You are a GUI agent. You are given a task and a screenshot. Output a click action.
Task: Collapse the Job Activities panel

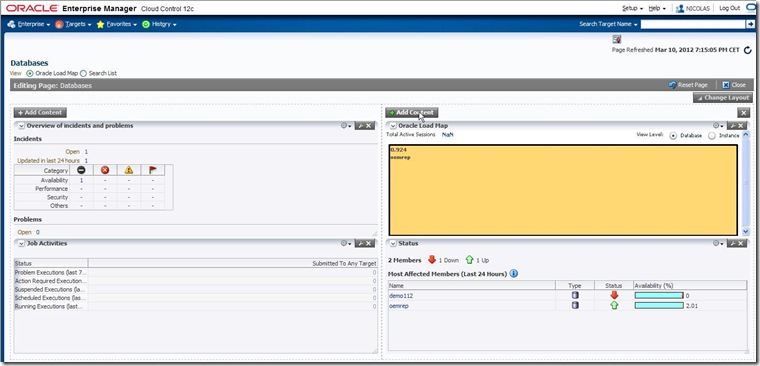tap(21, 243)
